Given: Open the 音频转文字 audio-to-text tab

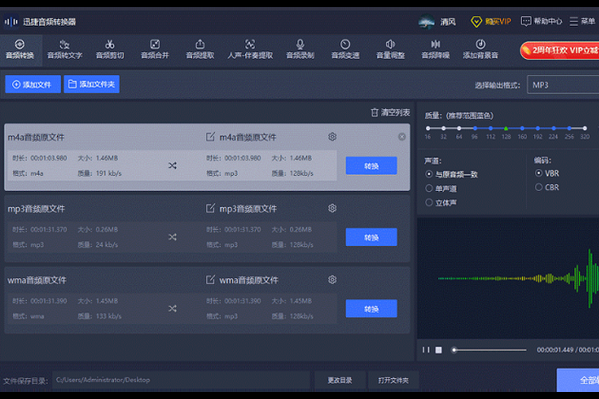Looking at the screenshot, I should point(65,50).
